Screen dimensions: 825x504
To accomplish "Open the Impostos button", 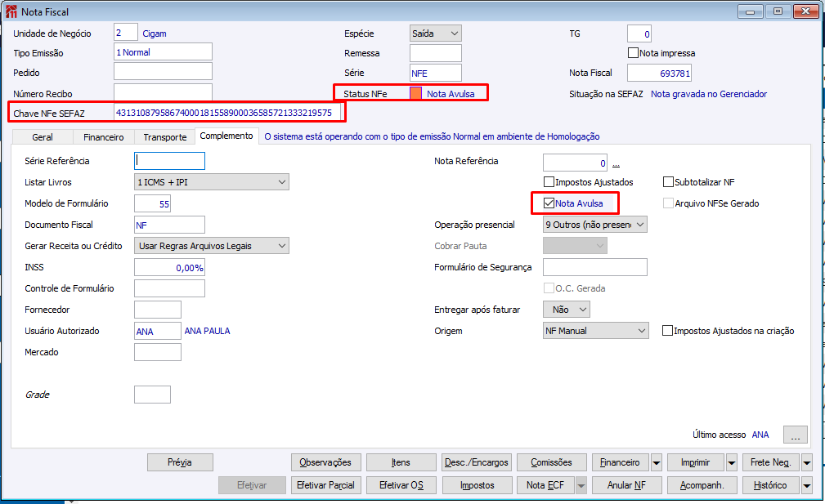I will 477,485.
